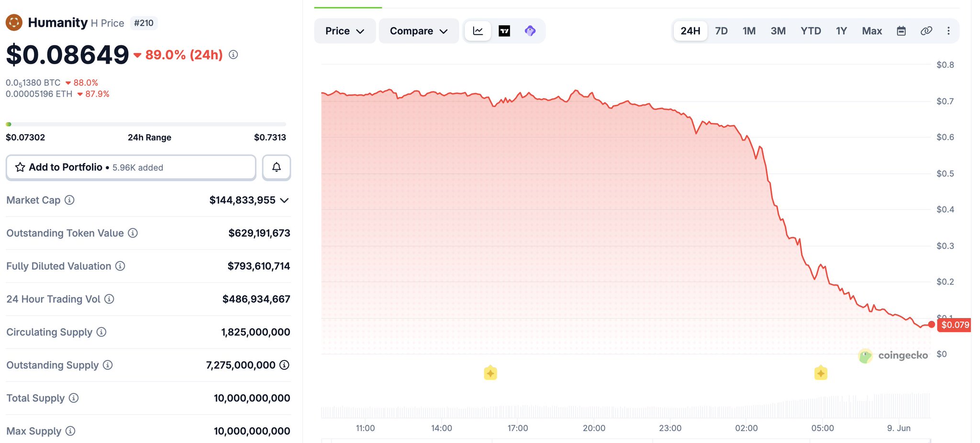The image size is (980, 443).
Task: Copy chart link via the chain icon
Action: click(926, 31)
